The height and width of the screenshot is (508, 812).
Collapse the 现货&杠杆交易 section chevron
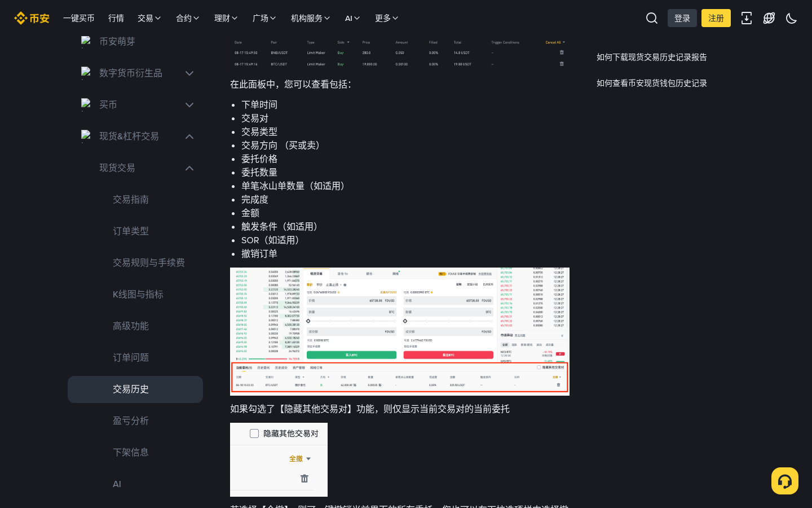click(x=189, y=137)
